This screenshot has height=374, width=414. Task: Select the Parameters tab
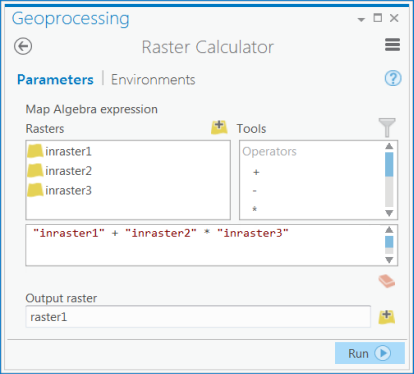pos(55,80)
